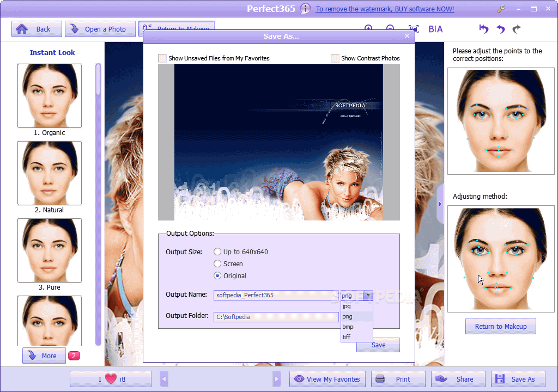Click the Instant Look heading
The height and width of the screenshot is (392, 558).
[52, 53]
